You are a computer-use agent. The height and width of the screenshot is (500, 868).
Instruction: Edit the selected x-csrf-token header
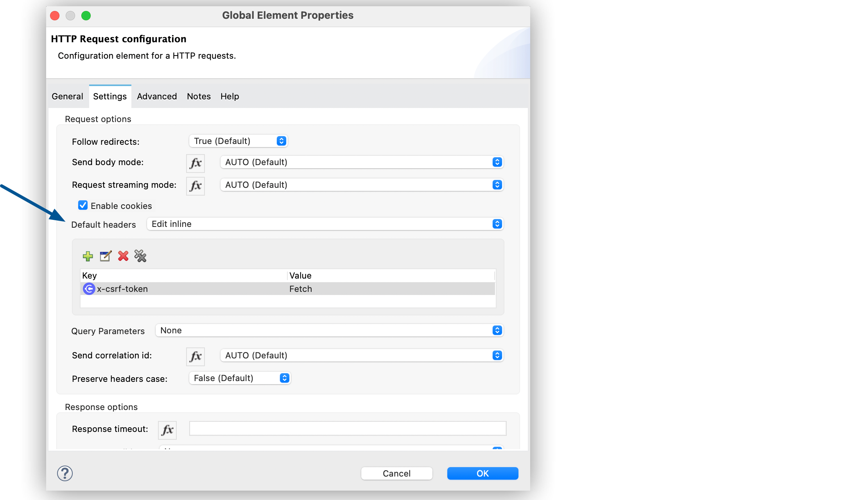(105, 256)
